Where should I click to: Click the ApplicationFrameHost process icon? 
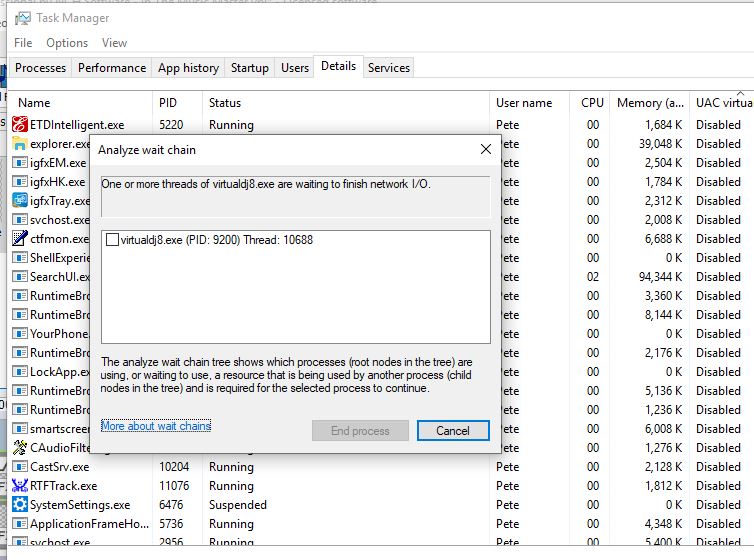20,523
